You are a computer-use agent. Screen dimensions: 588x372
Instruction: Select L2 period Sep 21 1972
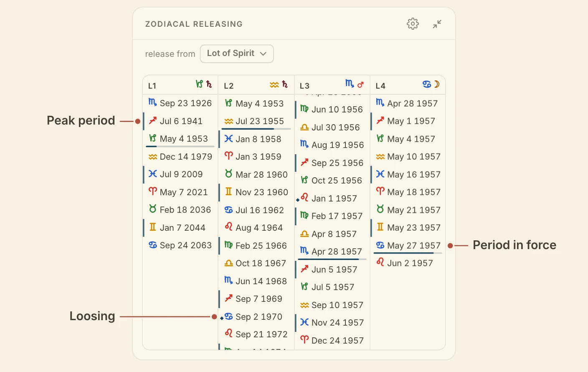point(256,334)
